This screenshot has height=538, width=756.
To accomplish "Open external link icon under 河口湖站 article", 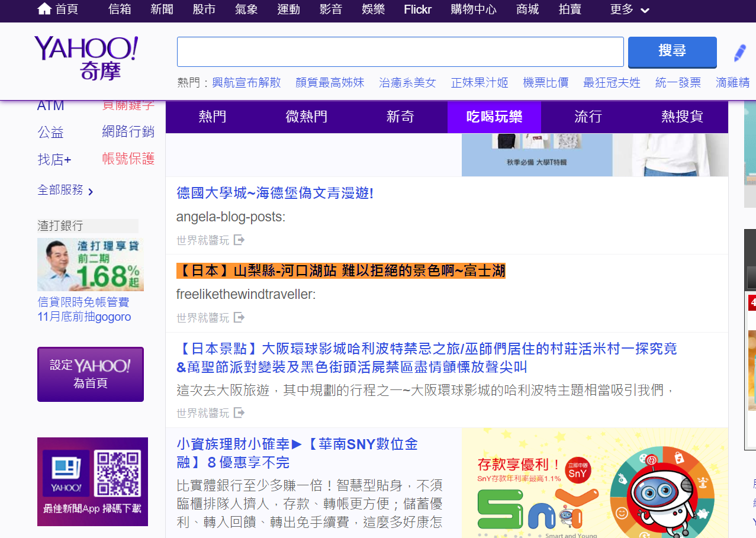I will point(239,318).
